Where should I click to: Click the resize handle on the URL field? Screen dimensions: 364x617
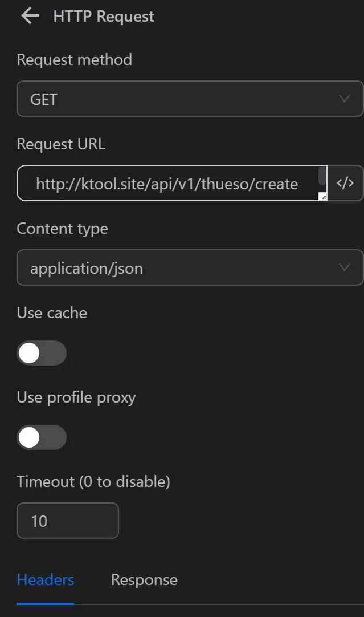[324, 196]
